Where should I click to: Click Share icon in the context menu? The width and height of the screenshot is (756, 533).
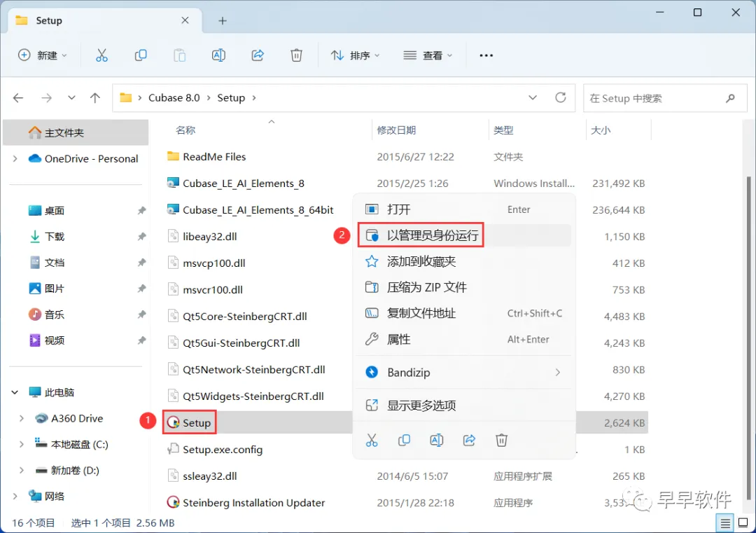click(x=469, y=440)
